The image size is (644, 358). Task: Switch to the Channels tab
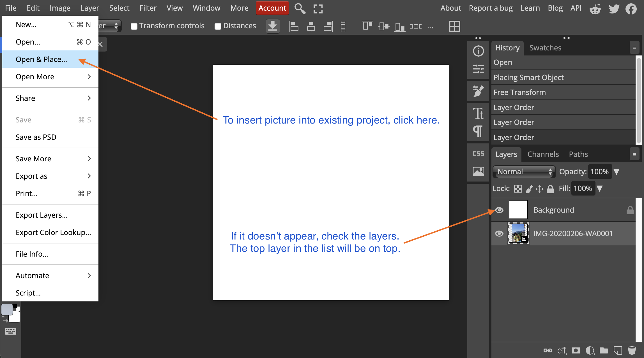click(x=543, y=154)
